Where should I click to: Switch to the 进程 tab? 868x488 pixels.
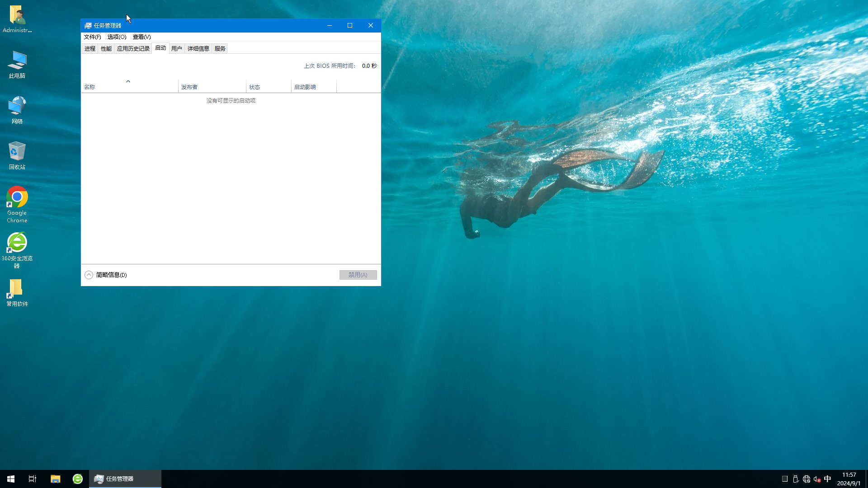click(x=90, y=49)
